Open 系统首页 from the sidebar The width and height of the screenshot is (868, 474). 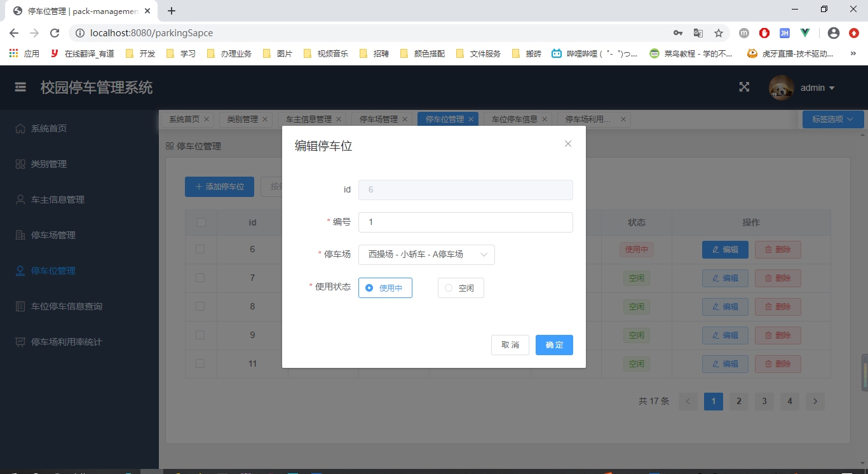(x=49, y=128)
